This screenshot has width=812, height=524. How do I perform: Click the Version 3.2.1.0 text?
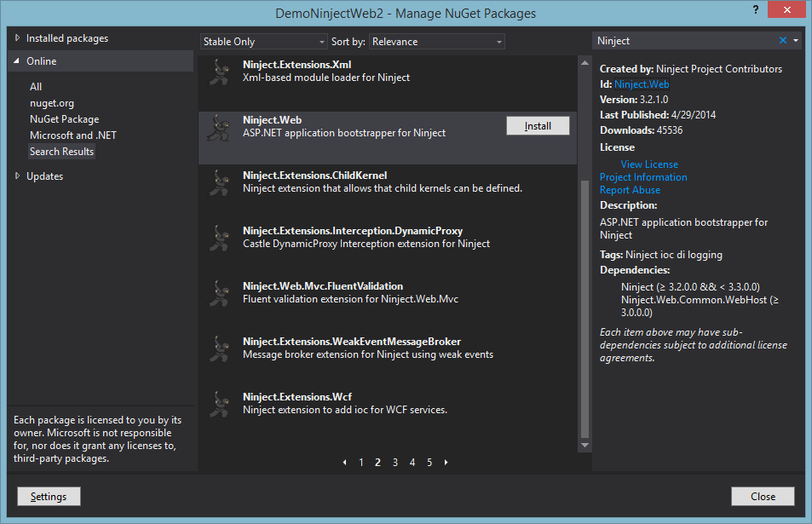(x=634, y=100)
